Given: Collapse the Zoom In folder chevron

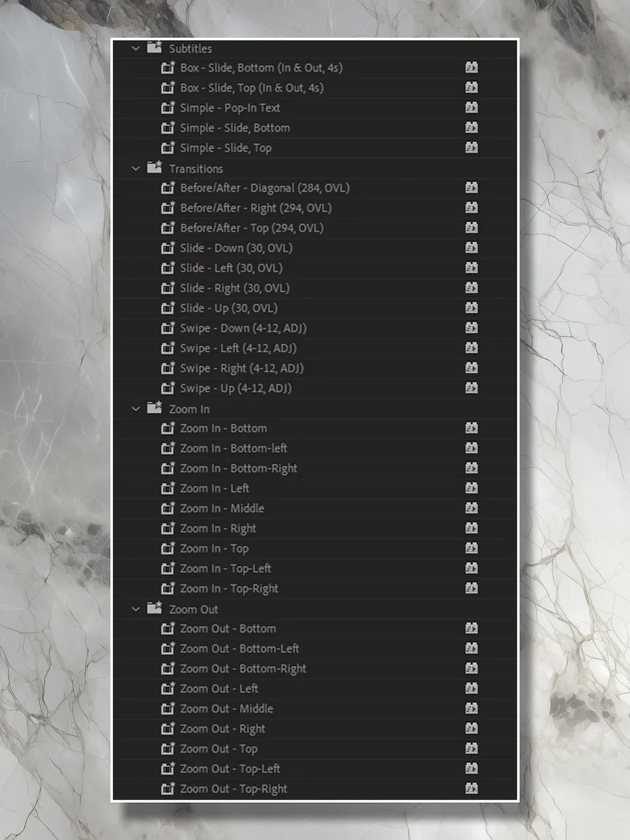Looking at the screenshot, I should click(136, 408).
